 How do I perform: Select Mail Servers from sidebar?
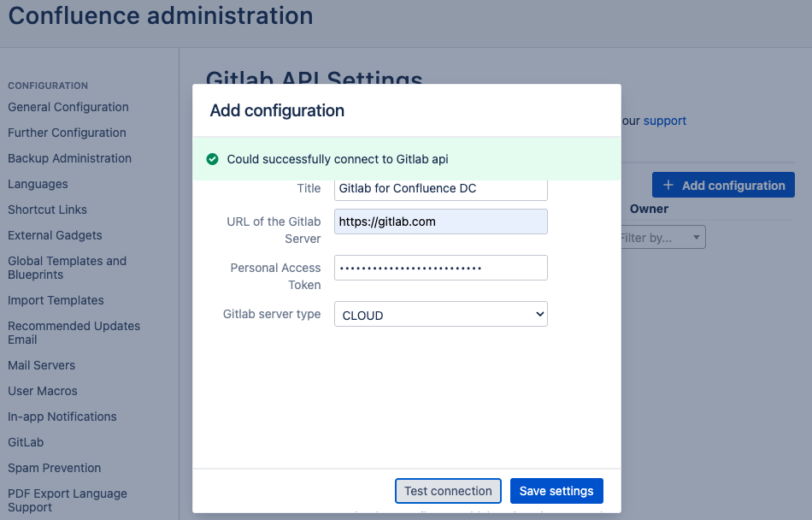(x=41, y=365)
